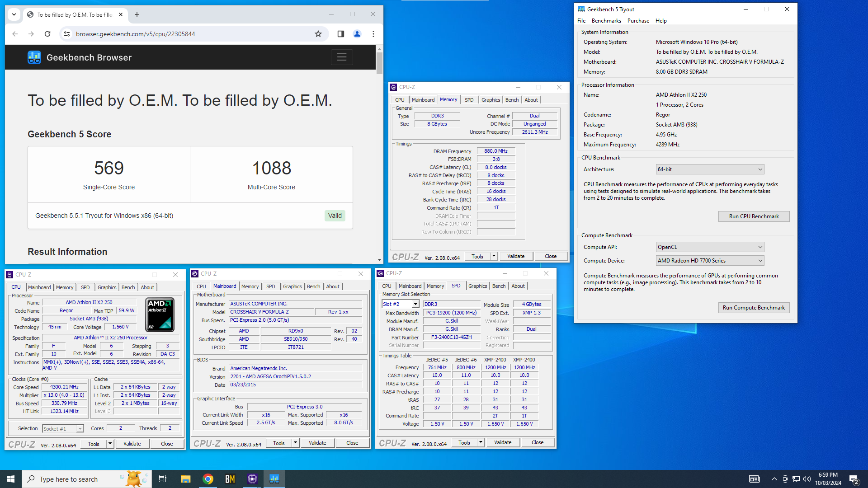This screenshot has width=868, height=488.
Task: Open the Geekbench File menu
Action: (x=581, y=21)
